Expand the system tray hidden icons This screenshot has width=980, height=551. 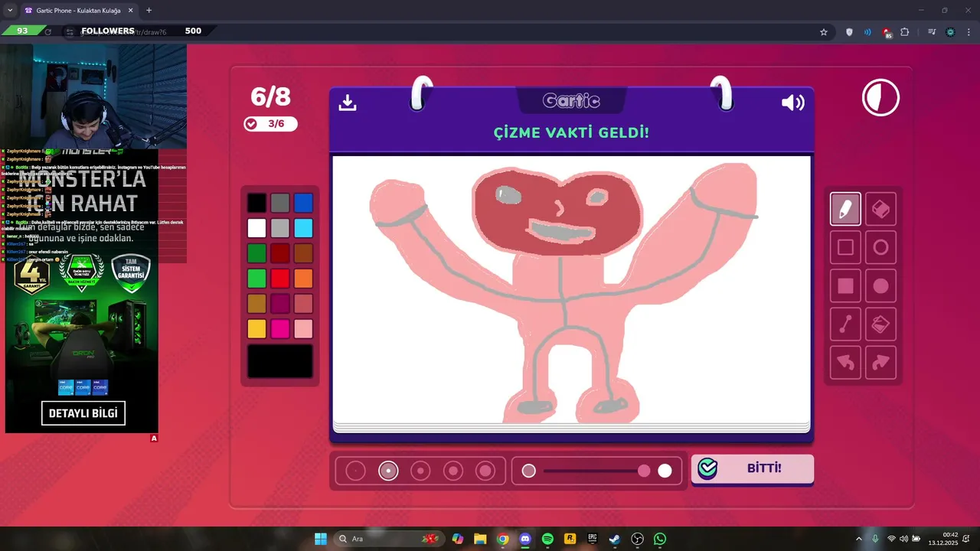point(858,539)
